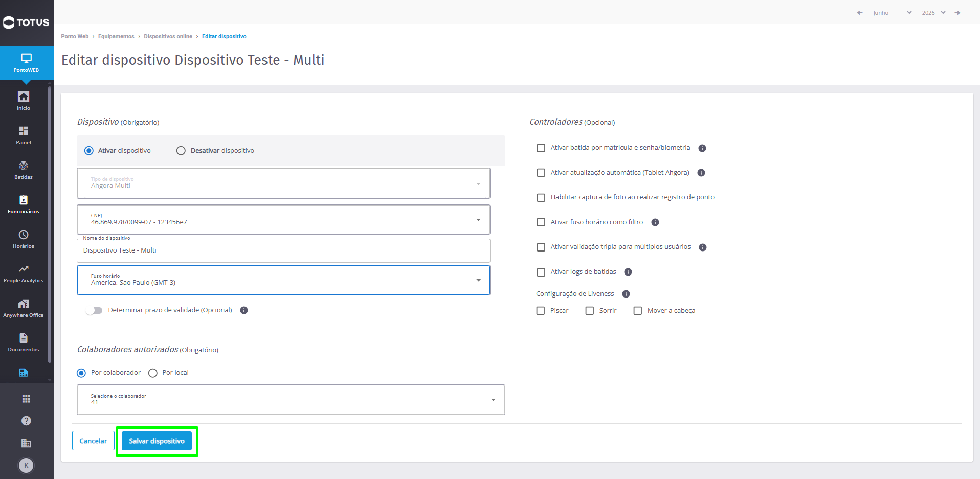Open Tipo de dispositivo dropdown
Viewport: 980px width, 479px height.
pyautogui.click(x=283, y=183)
